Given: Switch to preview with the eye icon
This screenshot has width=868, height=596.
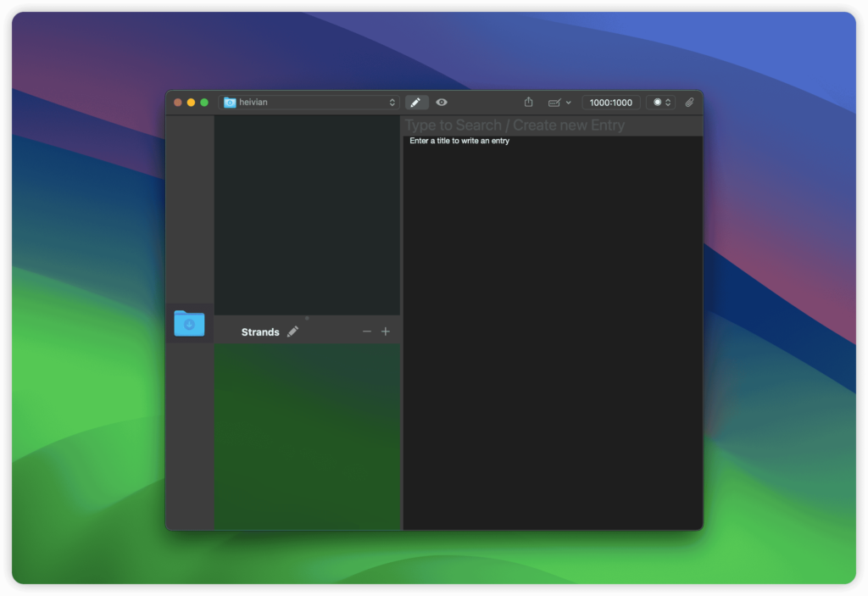Looking at the screenshot, I should [442, 102].
